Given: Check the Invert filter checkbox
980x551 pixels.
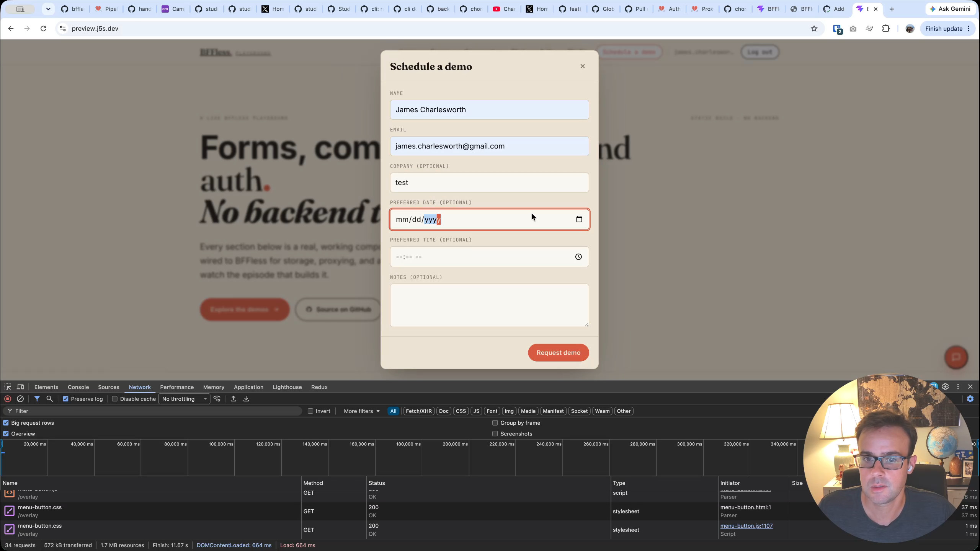Looking at the screenshot, I should point(310,411).
